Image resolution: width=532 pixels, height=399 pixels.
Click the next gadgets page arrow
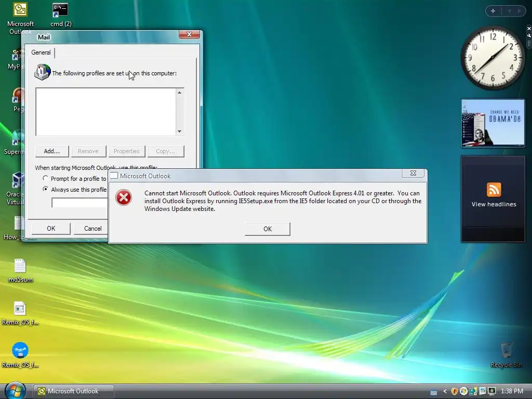pyautogui.click(x=519, y=11)
